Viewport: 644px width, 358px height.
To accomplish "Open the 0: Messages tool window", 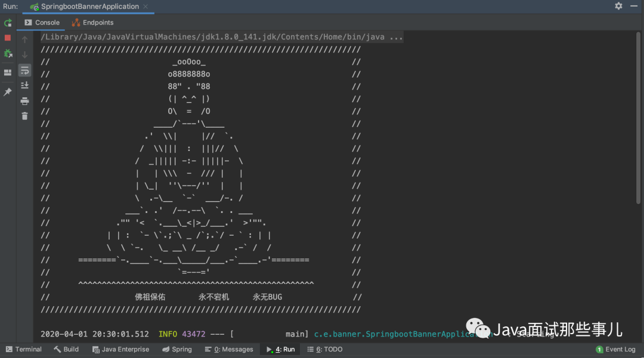I will pos(229,350).
